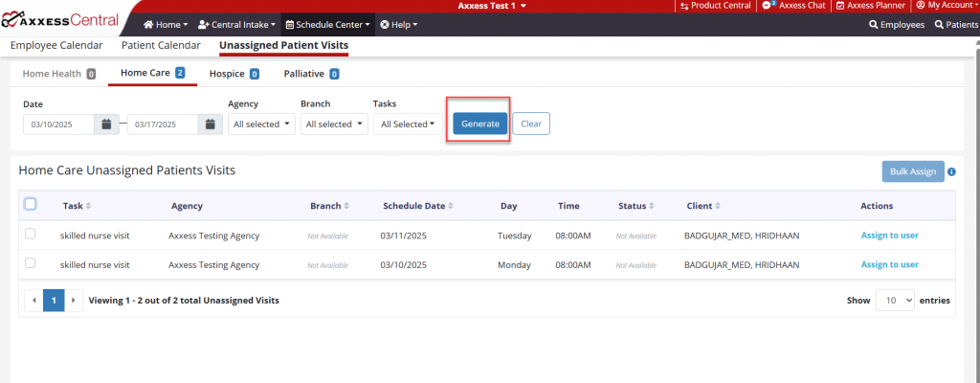Screen dimensions: 980x383
Task: Switch to Patient Calendar tab
Action: tap(161, 45)
